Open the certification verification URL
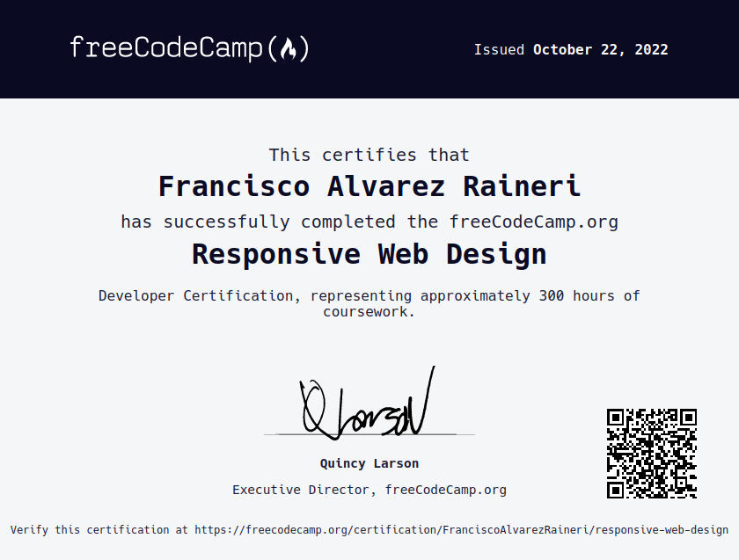 click(x=461, y=530)
